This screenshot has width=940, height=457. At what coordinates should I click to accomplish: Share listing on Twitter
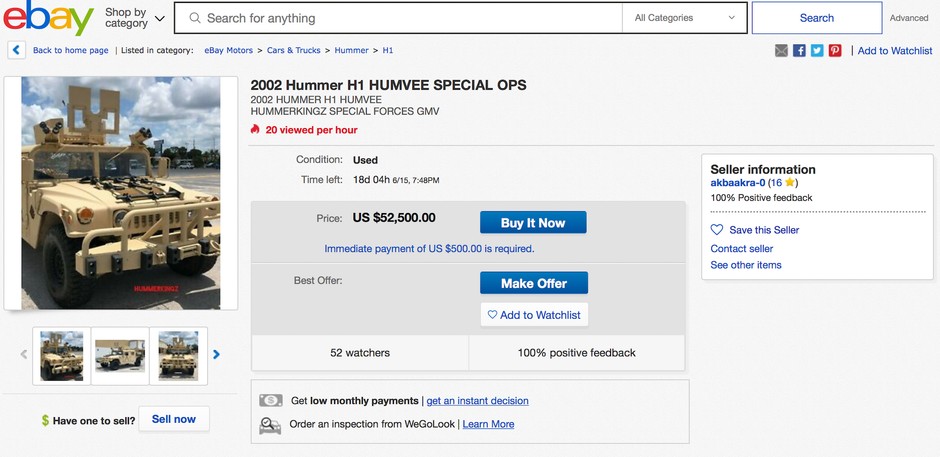point(817,51)
